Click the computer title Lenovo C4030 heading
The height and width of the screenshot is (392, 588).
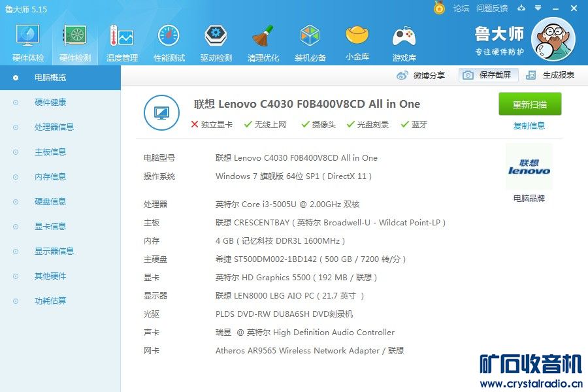tap(307, 104)
